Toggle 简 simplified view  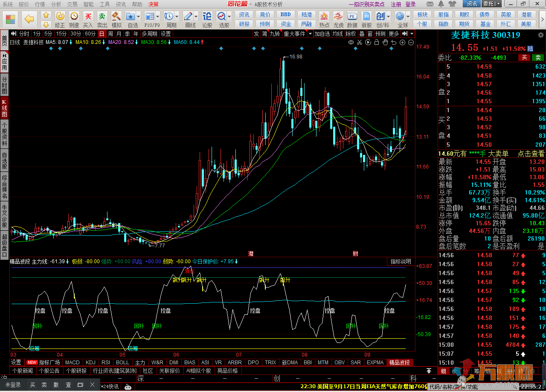click(264, 34)
